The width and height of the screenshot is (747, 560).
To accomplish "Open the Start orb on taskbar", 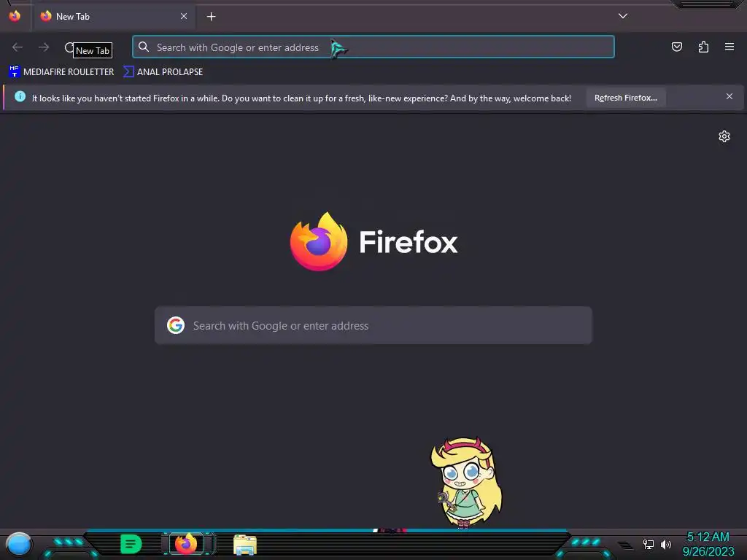I will tap(19, 544).
